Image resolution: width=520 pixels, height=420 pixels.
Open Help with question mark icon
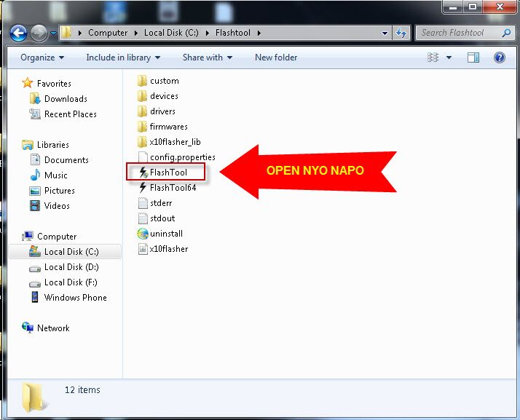click(x=500, y=58)
